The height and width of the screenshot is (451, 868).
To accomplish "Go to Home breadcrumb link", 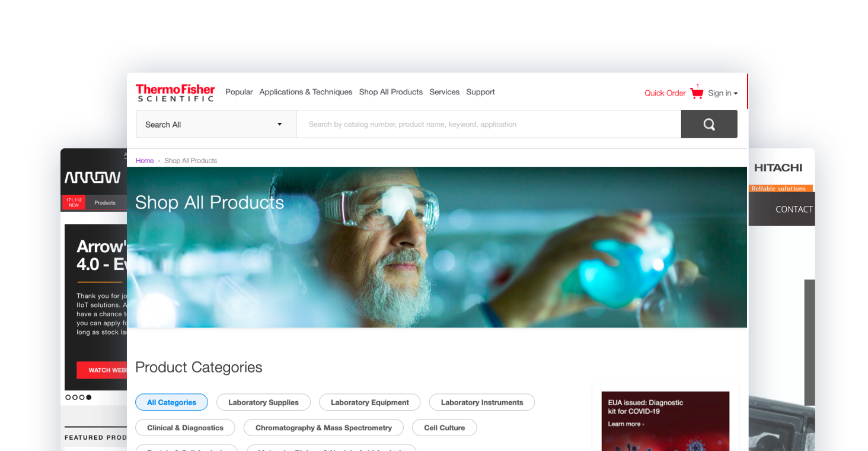I will tap(145, 161).
